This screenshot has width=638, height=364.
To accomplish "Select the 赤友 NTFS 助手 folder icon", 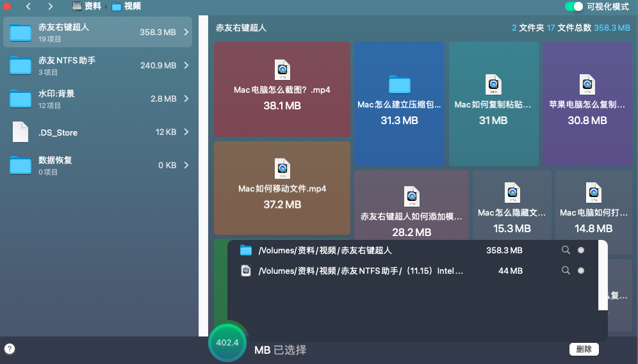I will (20, 65).
